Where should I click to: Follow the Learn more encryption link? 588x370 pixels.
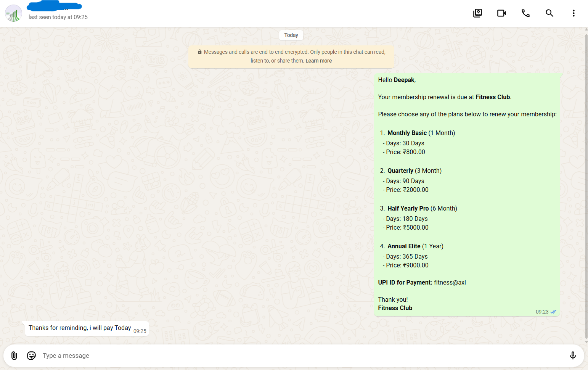(319, 61)
